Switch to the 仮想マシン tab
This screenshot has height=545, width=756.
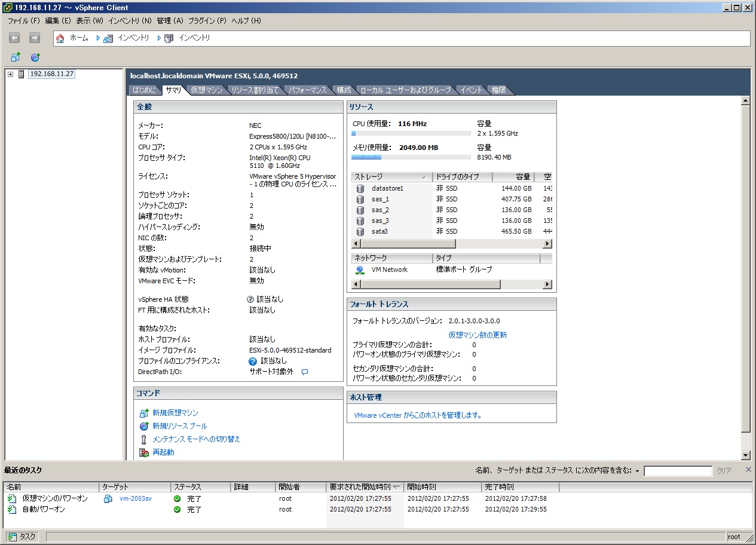tap(207, 90)
